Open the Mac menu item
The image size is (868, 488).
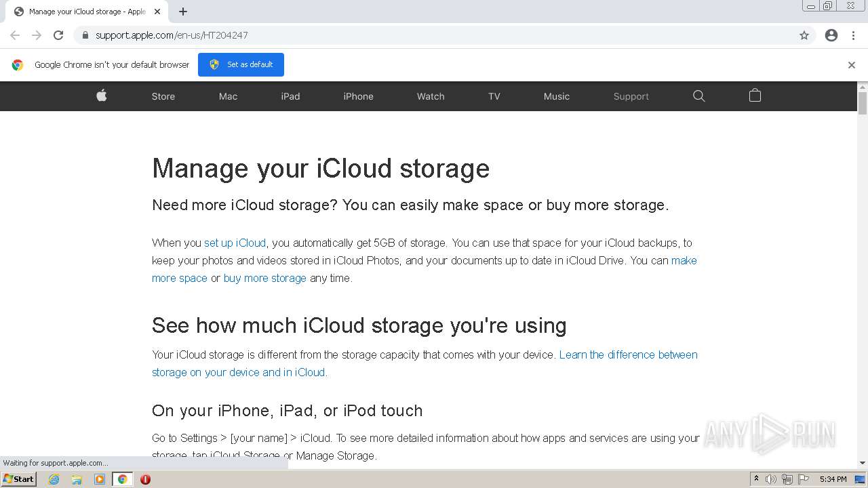pyautogui.click(x=228, y=96)
